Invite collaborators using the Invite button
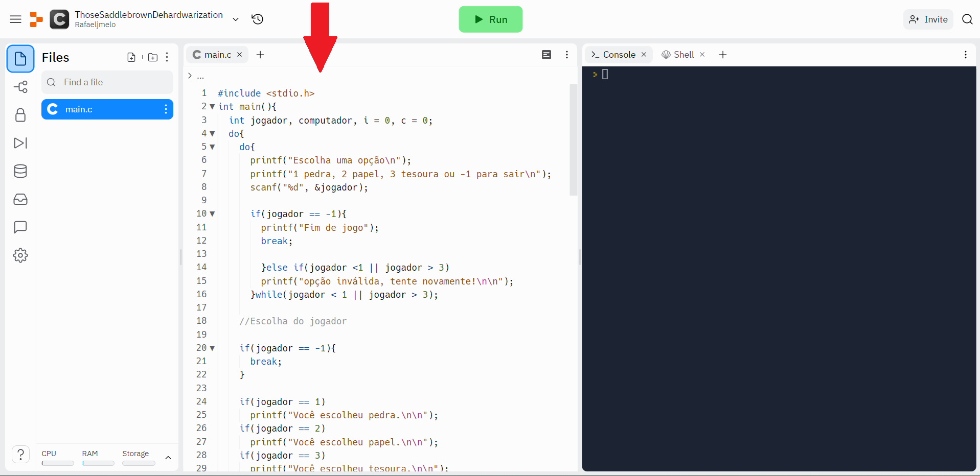The height and width of the screenshot is (476, 980). coord(927,19)
